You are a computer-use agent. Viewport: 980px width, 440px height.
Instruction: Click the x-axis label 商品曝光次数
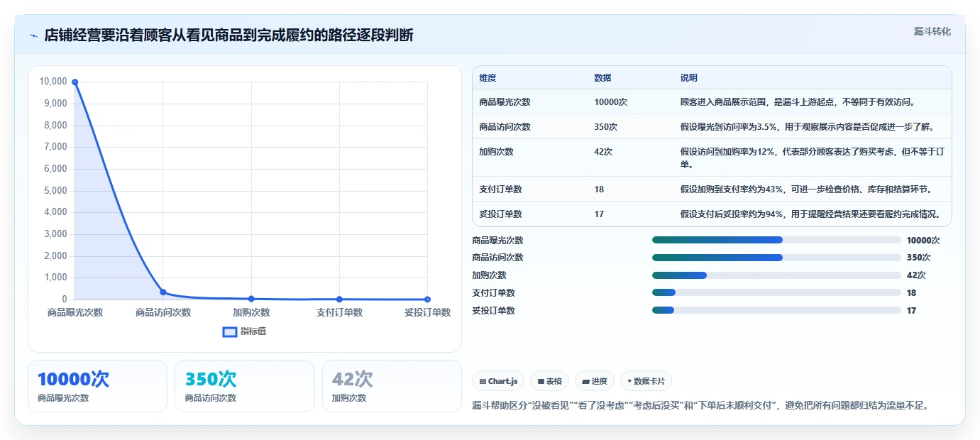(75, 312)
